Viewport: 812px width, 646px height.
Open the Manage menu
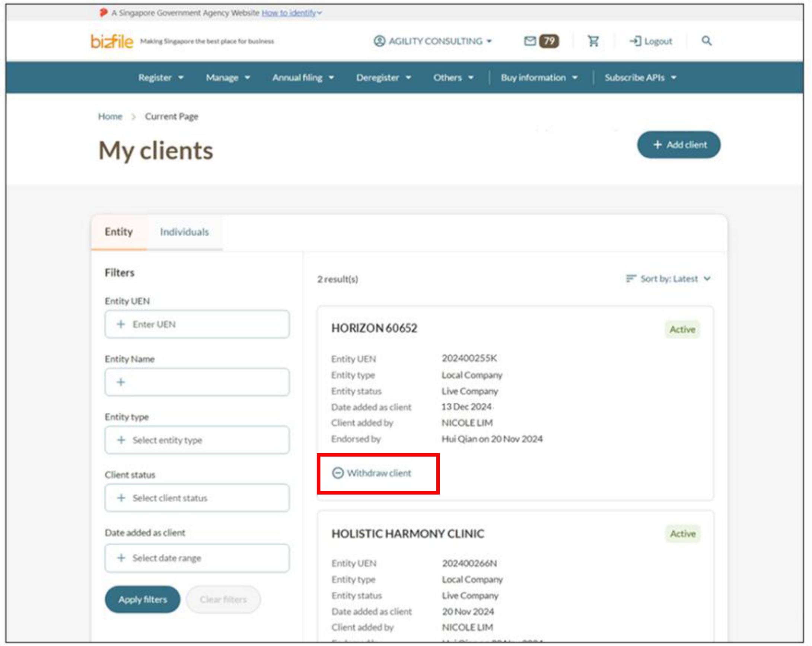[x=228, y=77]
